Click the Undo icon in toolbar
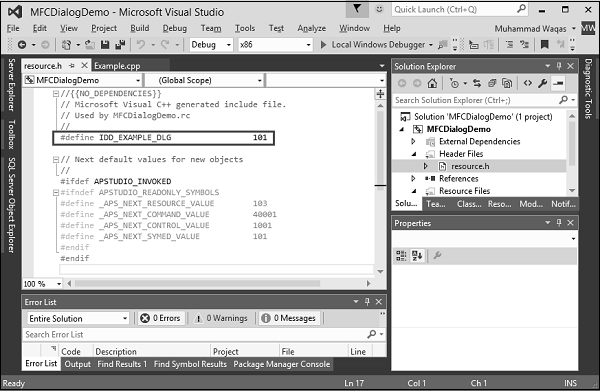This screenshot has width=600, height=391. pyautogui.click(x=141, y=45)
